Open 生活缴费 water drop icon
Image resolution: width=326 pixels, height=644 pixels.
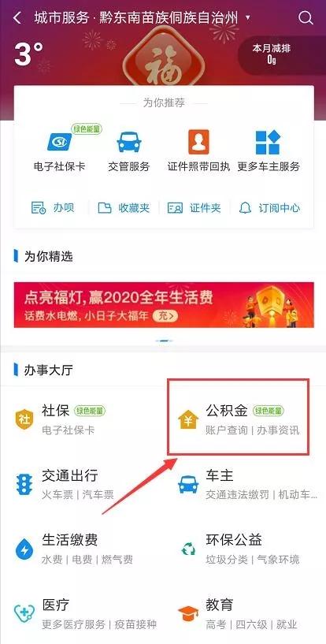tap(24, 549)
